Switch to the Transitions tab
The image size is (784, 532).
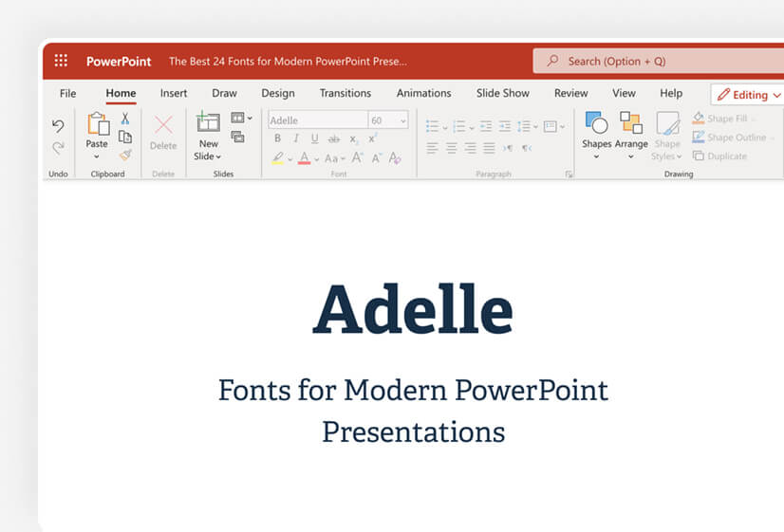coord(345,94)
